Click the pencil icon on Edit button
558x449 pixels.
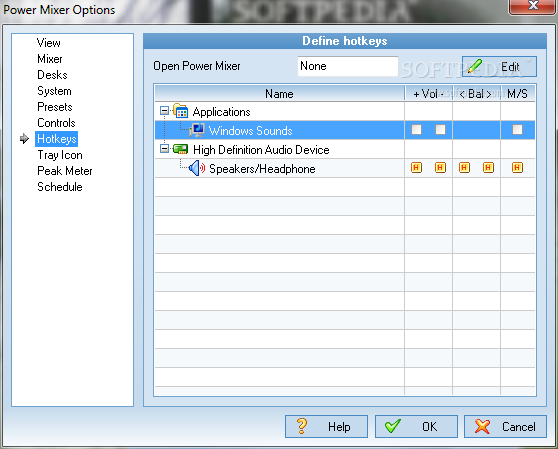pyautogui.click(x=475, y=66)
